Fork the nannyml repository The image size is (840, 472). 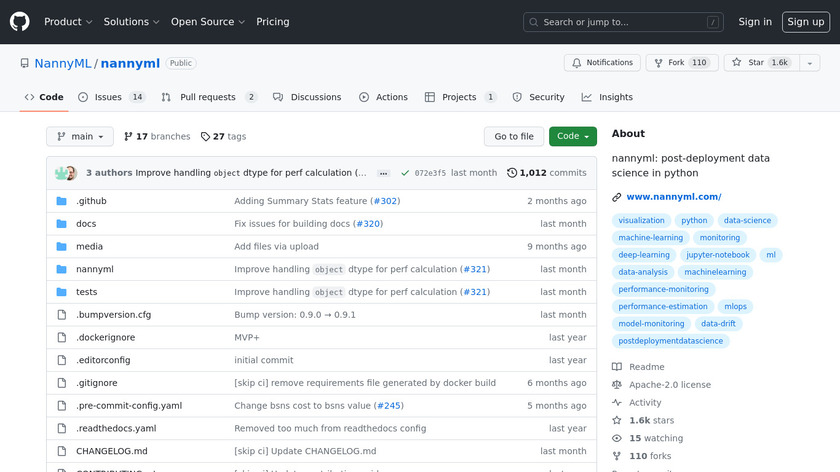point(677,62)
